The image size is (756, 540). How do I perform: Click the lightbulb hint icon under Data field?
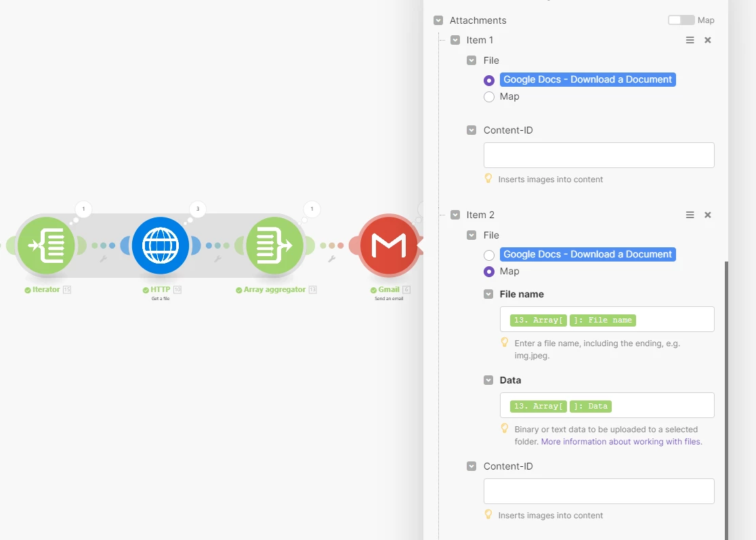tap(505, 428)
